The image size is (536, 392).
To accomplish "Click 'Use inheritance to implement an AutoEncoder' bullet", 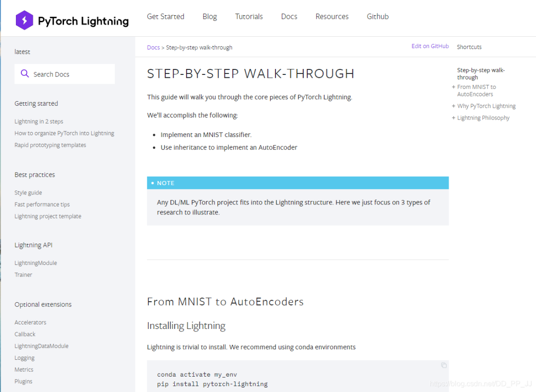I will [229, 147].
